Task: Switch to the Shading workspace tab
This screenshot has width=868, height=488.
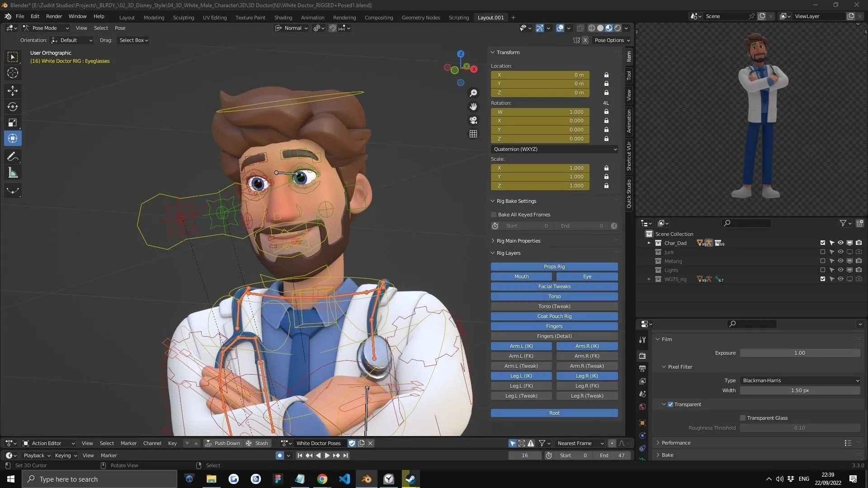Action: tap(283, 17)
